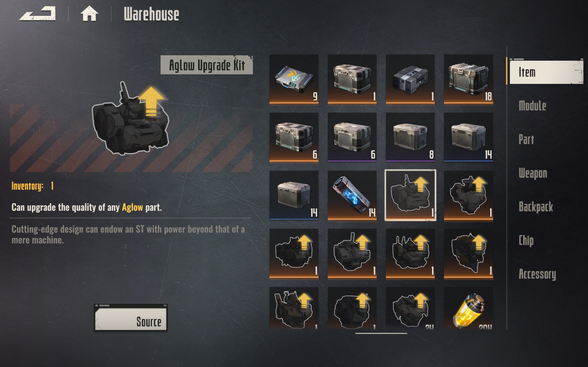
Task: Open the Source button
Action: (131, 318)
